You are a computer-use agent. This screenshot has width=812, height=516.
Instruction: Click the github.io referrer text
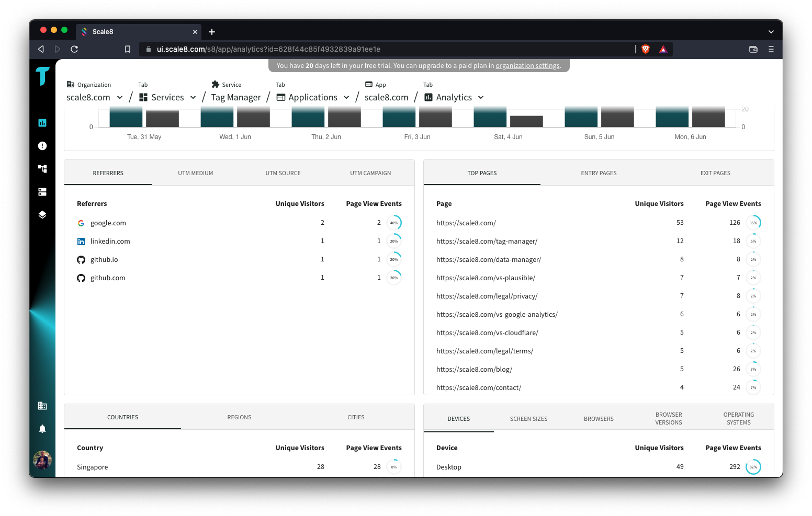[104, 260]
